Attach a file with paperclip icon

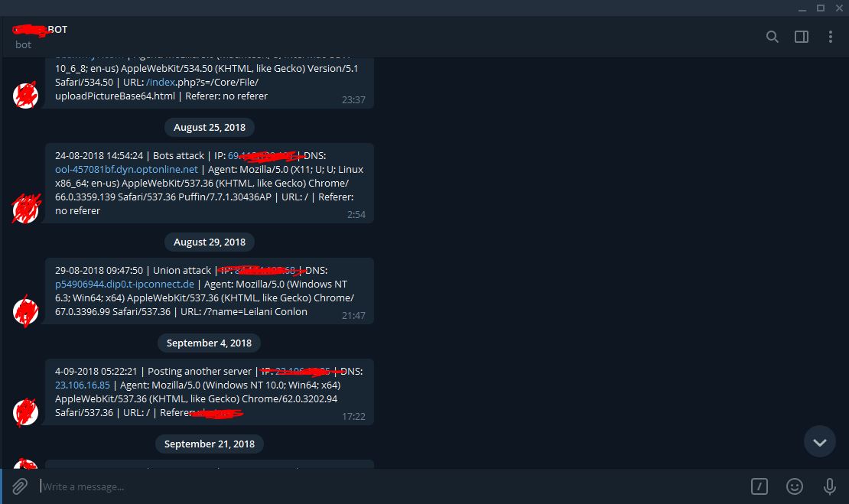[19, 486]
